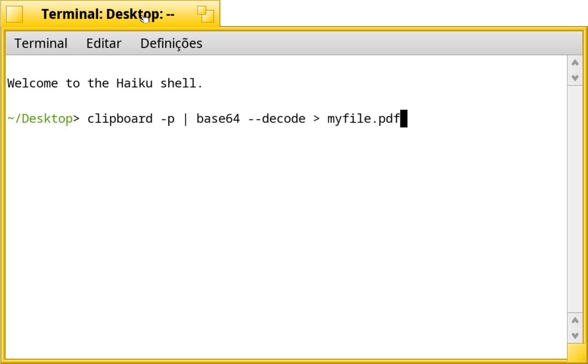The width and height of the screenshot is (588, 364).
Task: Open the Terminal menu
Action: point(41,43)
